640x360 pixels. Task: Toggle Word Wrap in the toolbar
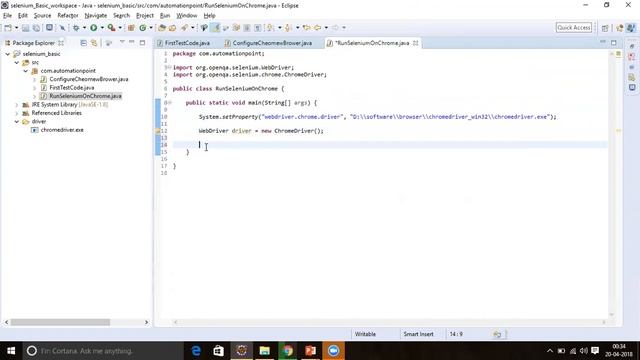[x=236, y=28]
